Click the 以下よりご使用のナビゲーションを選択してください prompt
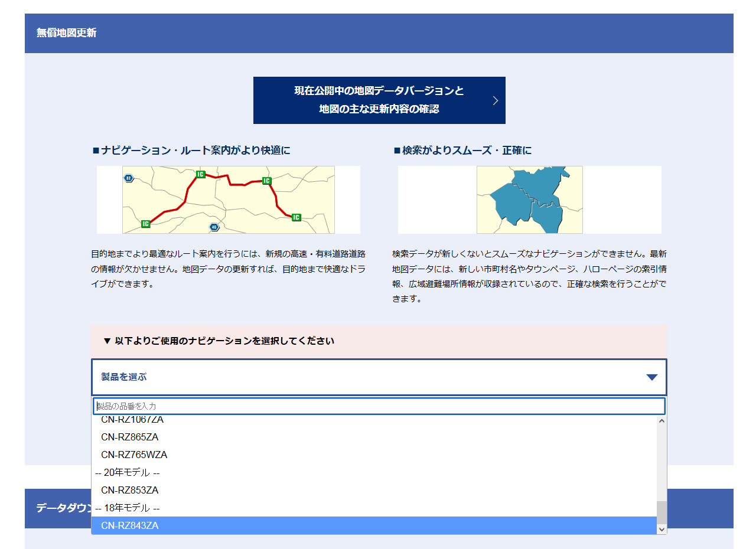Viewport: 756px width, 549px height. click(219, 341)
